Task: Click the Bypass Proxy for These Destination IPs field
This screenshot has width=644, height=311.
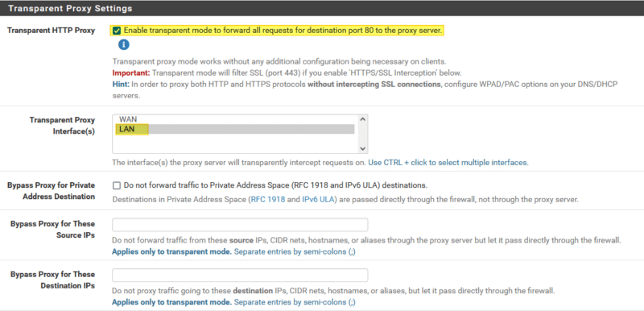Action: 240,276
